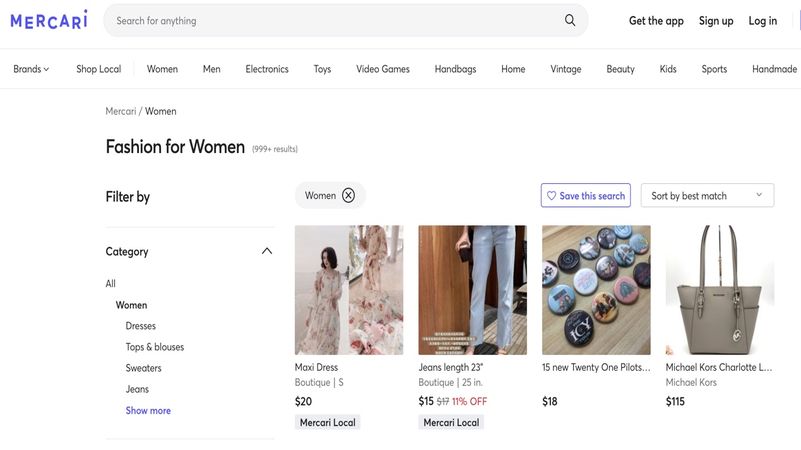Image resolution: width=801 pixels, height=450 pixels.
Task: Open the Sort by best match dropdown
Action: coord(707,196)
